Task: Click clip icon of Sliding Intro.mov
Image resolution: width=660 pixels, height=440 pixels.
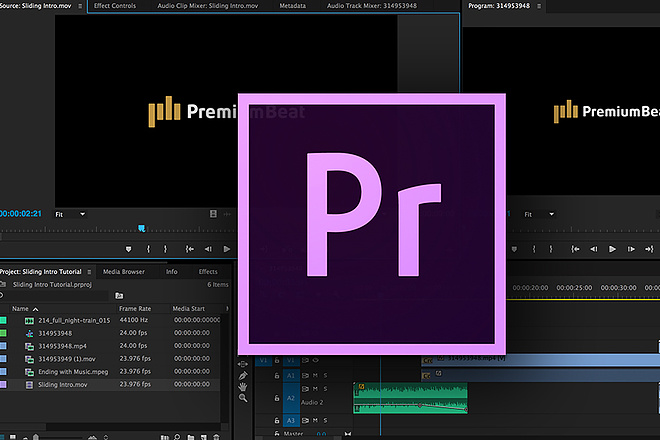Action: click(29, 385)
